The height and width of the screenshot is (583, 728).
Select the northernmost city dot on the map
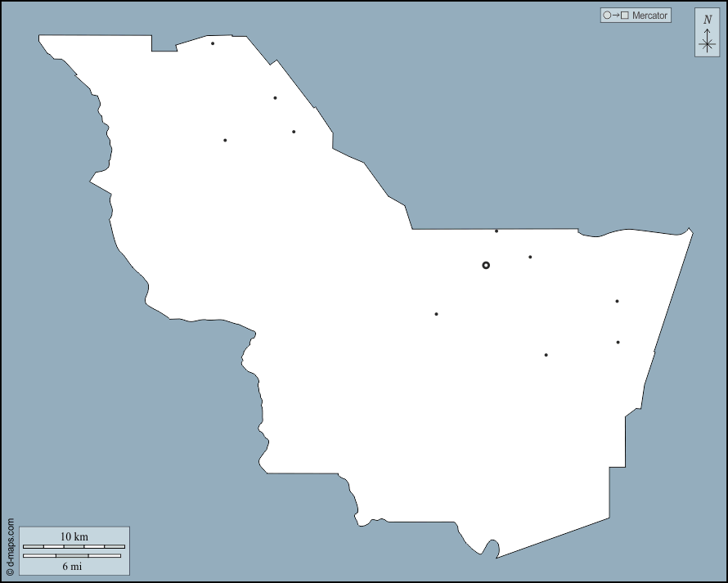pos(213,43)
